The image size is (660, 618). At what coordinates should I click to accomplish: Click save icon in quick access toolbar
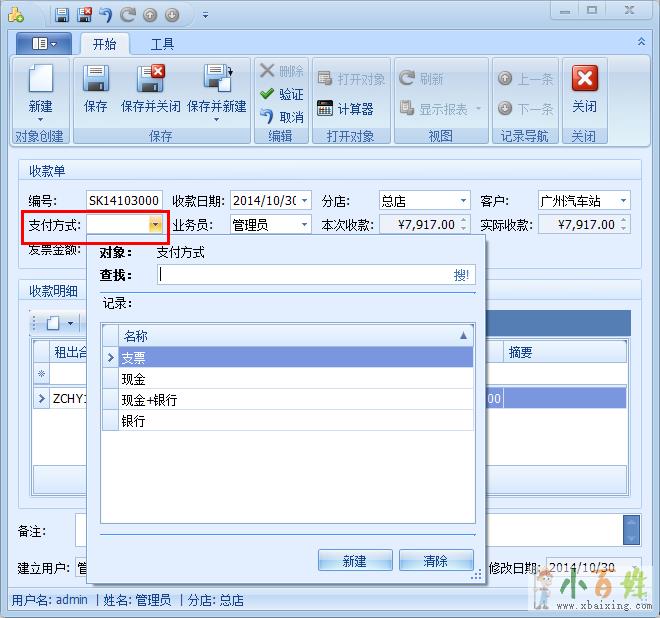tap(62, 15)
